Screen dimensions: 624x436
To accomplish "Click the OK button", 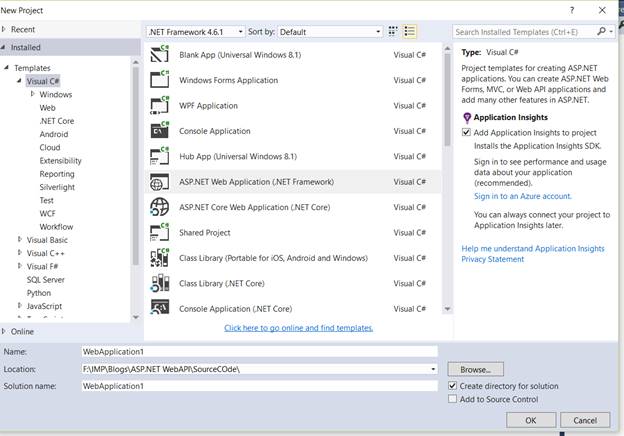I will (531, 420).
